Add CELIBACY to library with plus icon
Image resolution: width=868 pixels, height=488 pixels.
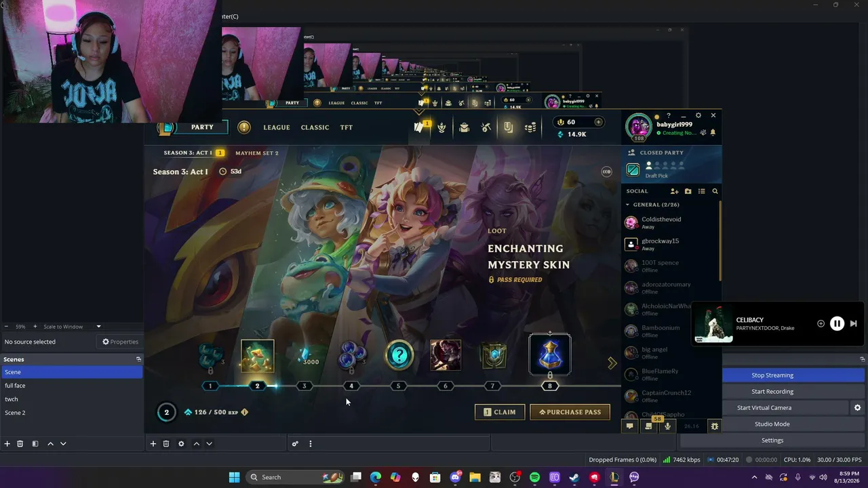point(821,324)
